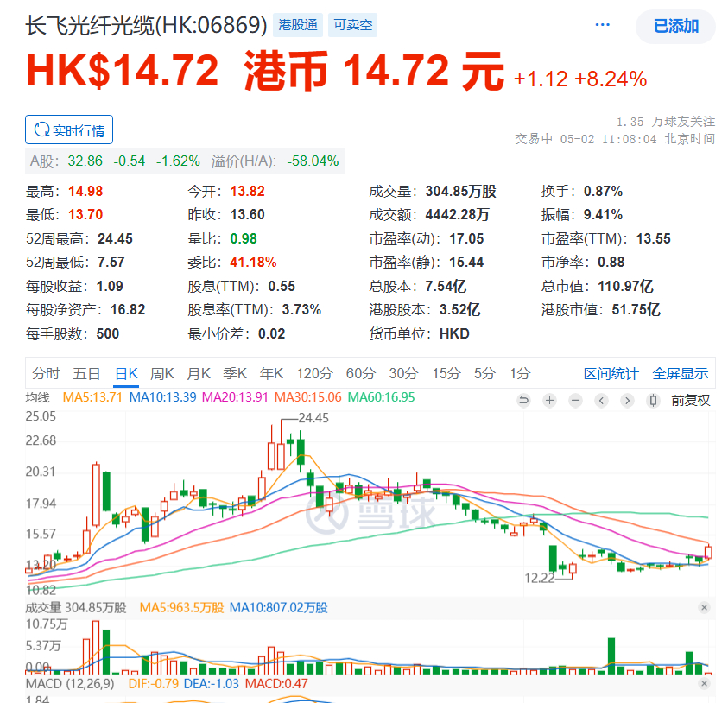This screenshot has width=728, height=703.
Task: Click the latest red candlestick on chart
Action: tap(708, 551)
